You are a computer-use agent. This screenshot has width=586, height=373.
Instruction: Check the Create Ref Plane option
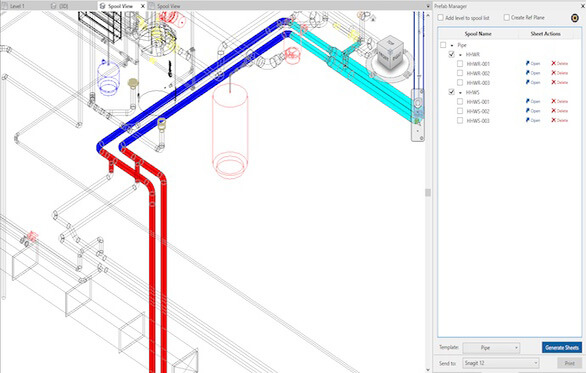tap(506, 18)
